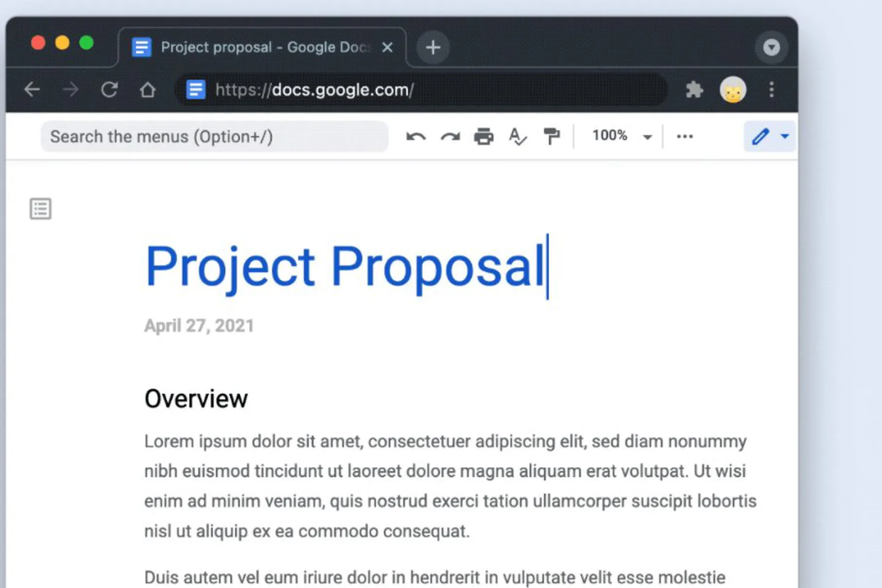Open the Print icon
This screenshot has height=588, width=882.
(483, 136)
